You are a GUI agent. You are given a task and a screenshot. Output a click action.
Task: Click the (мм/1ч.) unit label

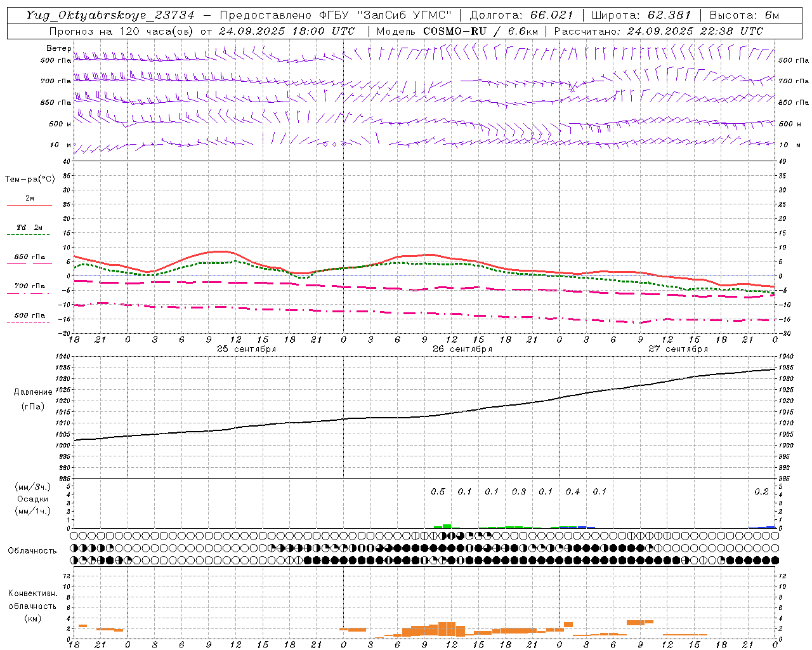click(x=33, y=511)
